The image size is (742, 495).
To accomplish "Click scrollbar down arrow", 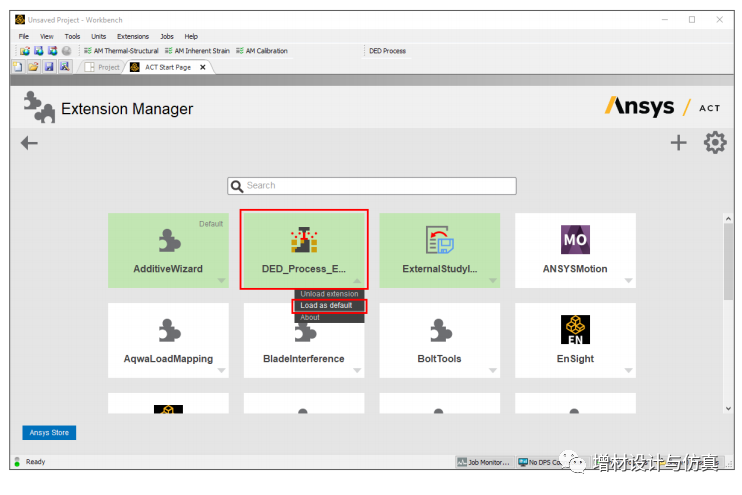I will point(728,408).
